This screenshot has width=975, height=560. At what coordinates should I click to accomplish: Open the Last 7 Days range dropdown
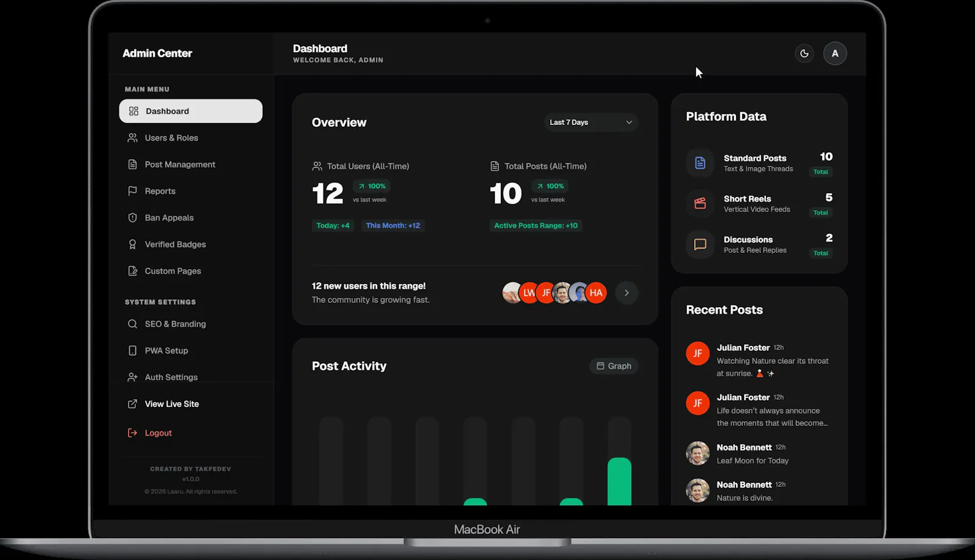point(590,122)
